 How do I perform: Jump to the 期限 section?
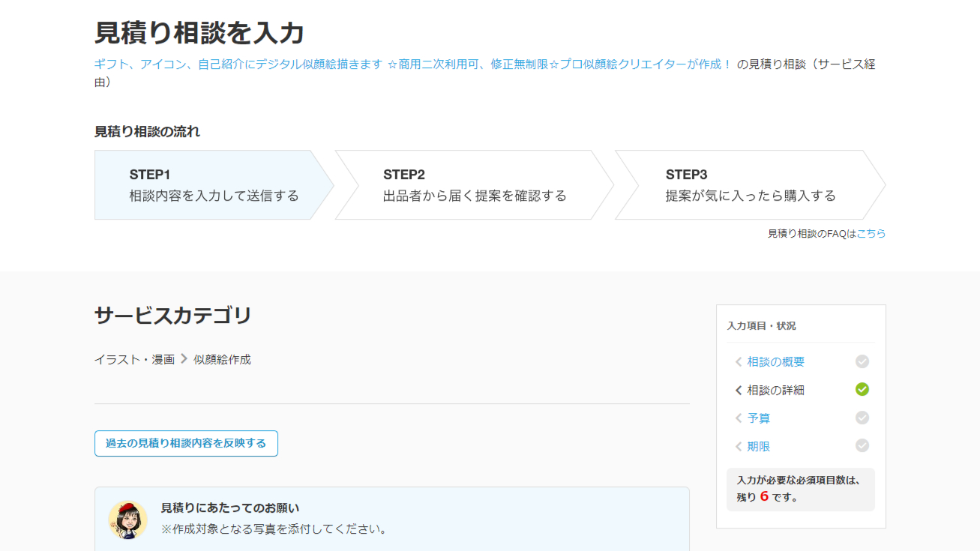click(759, 446)
